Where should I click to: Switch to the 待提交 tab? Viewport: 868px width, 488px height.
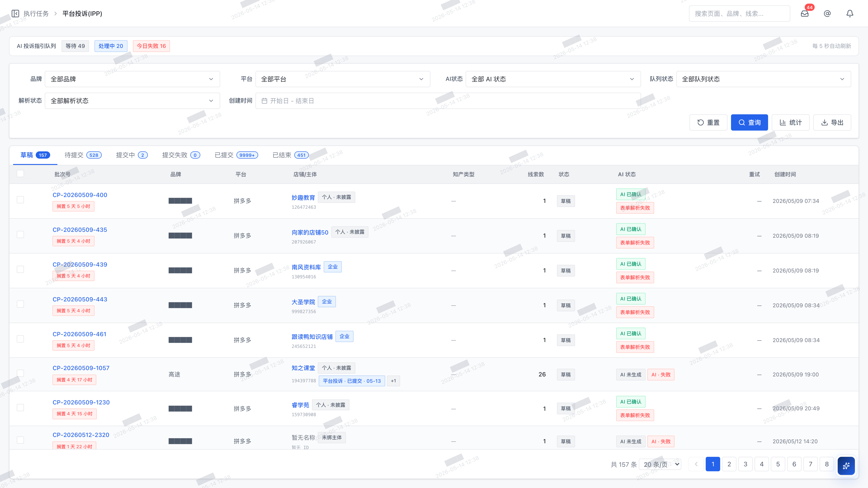point(83,155)
